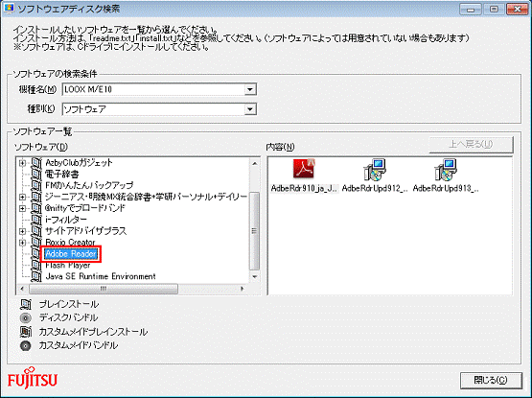Click the i-フィルター software icon
The image size is (532, 398).
point(36,220)
